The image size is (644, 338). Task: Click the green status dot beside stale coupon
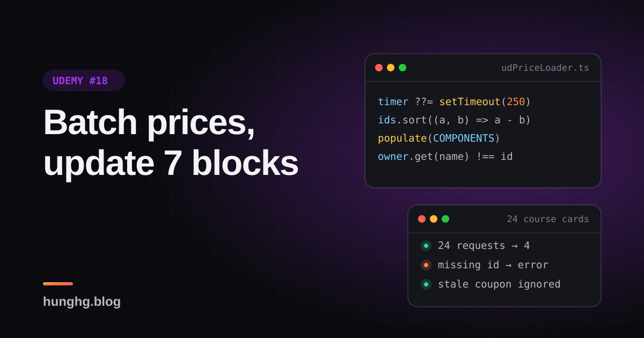[x=426, y=284]
